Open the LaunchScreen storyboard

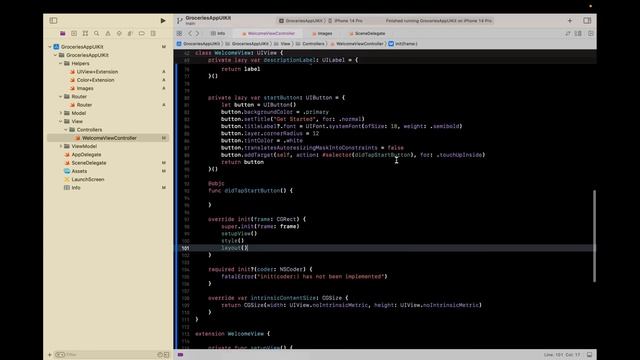[x=88, y=179]
